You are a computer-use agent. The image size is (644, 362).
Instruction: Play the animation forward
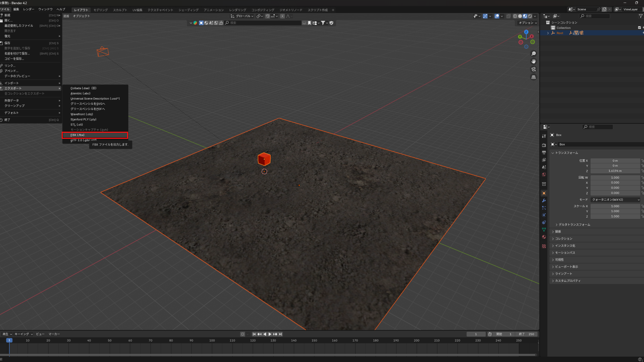coord(270,334)
